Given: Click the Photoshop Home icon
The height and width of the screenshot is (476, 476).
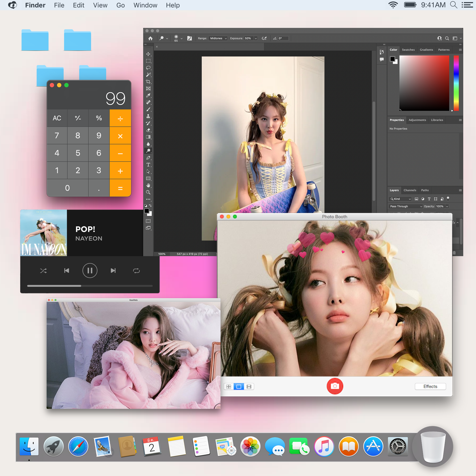Looking at the screenshot, I should [150, 38].
